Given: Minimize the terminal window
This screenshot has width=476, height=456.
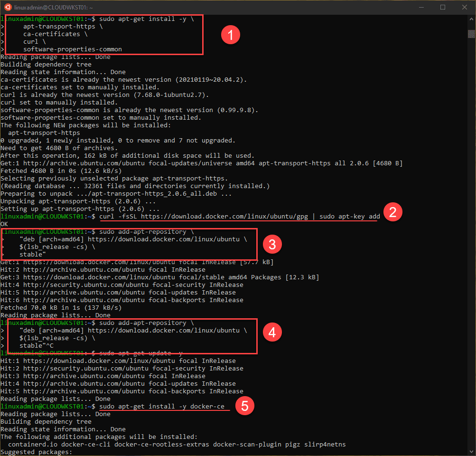Looking at the screenshot, I should [421, 7].
